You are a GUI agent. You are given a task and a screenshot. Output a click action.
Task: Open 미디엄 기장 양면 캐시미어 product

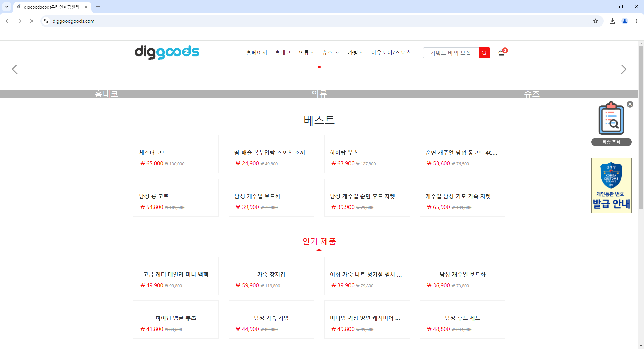[x=365, y=318]
